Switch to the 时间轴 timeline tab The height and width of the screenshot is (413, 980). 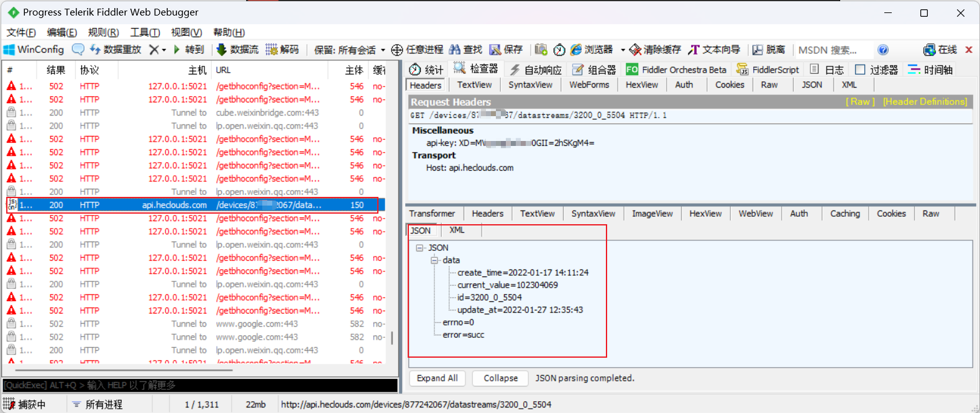[x=930, y=70]
